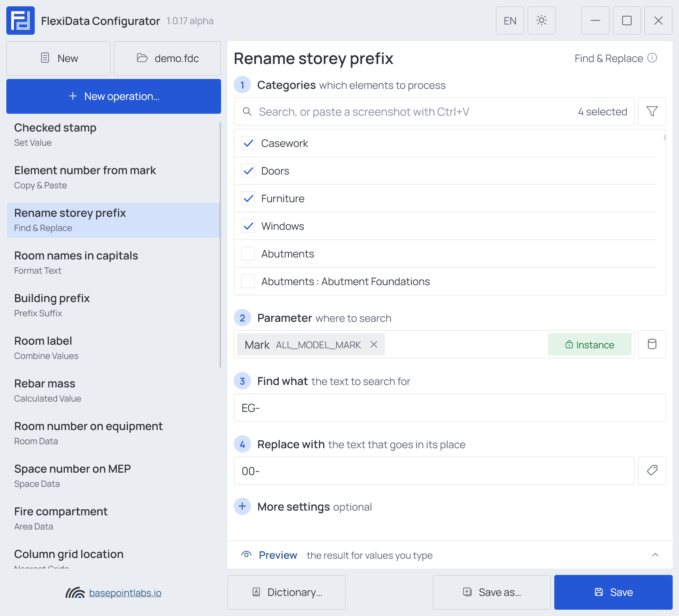
Task: Click the info icon beside Find & Replace
Action: click(x=653, y=58)
